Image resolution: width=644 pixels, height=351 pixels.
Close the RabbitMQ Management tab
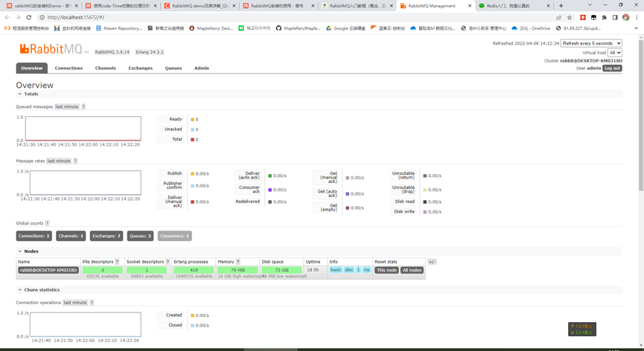pos(470,6)
